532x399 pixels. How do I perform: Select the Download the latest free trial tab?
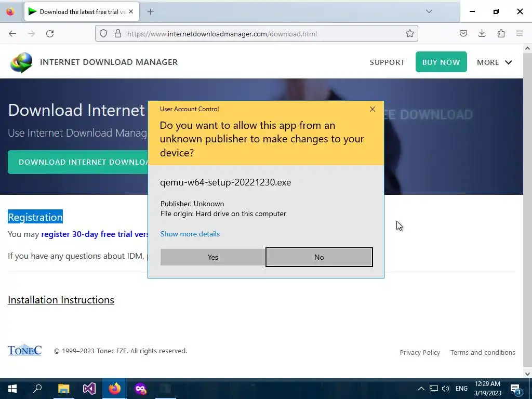pyautogui.click(x=82, y=12)
